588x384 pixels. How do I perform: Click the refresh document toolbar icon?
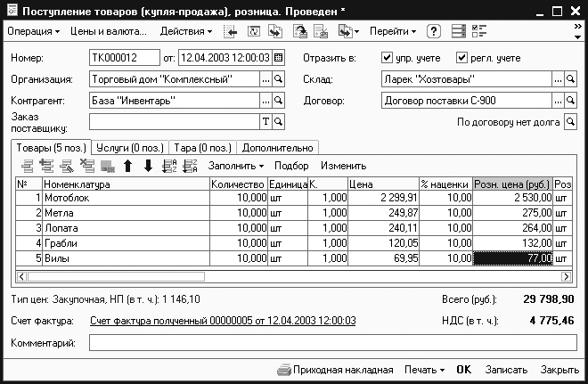pos(254,31)
